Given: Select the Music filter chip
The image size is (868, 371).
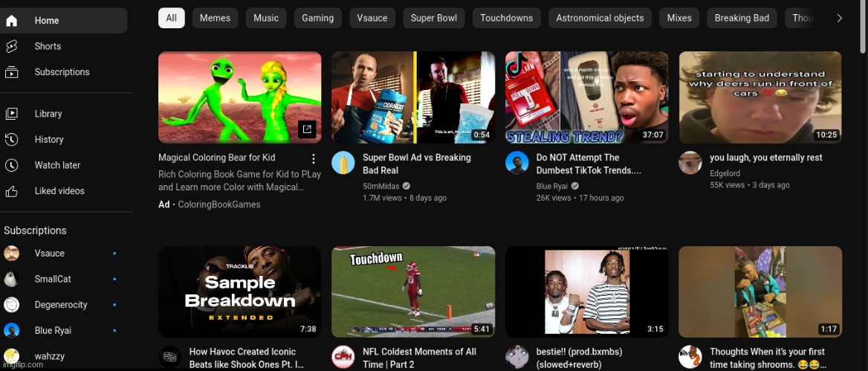Looking at the screenshot, I should pyautogui.click(x=266, y=19).
